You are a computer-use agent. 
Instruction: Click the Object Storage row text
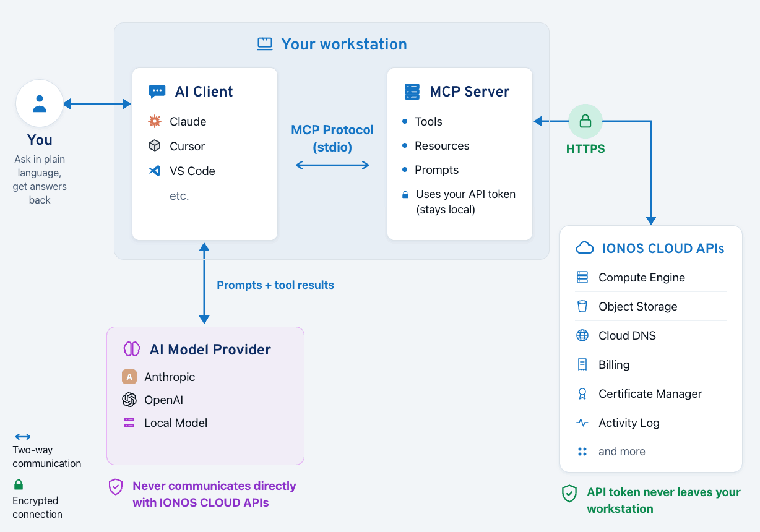(638, 307)
